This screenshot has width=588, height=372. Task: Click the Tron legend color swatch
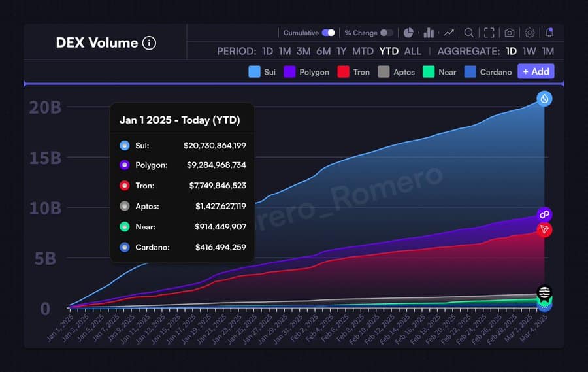point(343,72)
